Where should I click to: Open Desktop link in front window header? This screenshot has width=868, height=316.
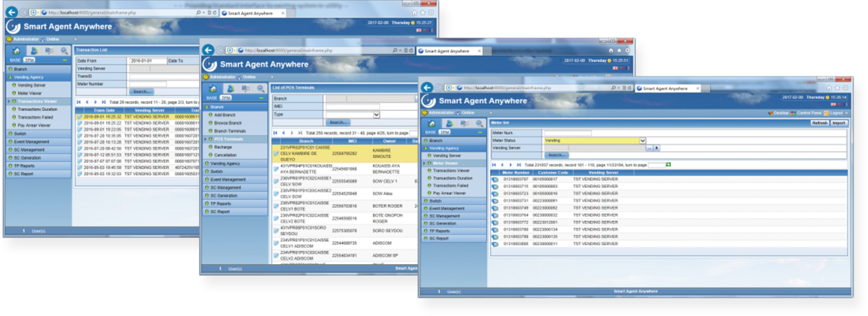click(780, 112)
